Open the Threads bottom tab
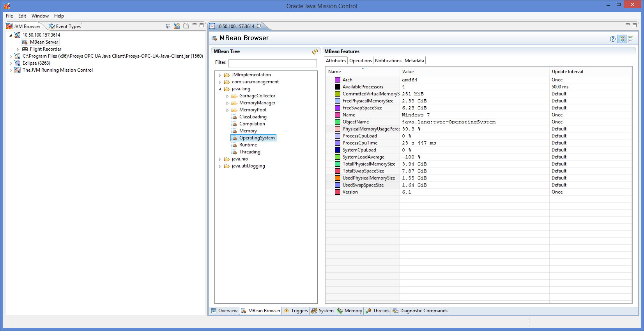Image resolution: width=644 pixels, height=331 pixels. click(377, 311)
